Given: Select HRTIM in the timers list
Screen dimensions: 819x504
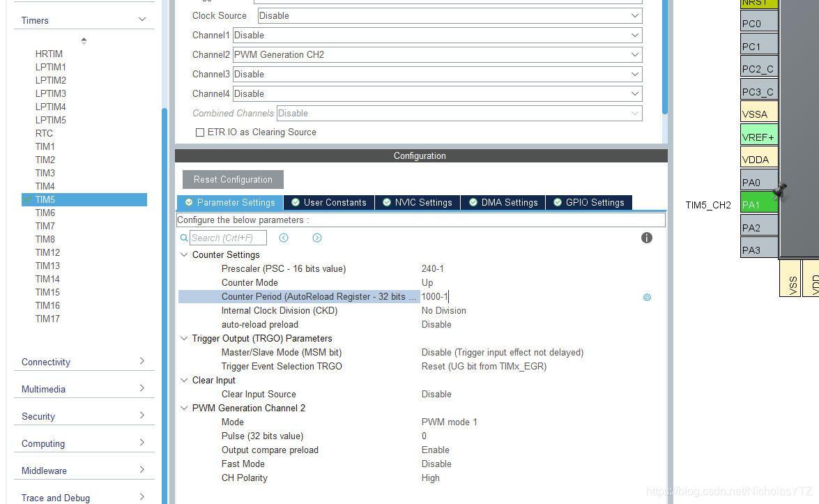Looking at the screenshot, I should (49, 54).
